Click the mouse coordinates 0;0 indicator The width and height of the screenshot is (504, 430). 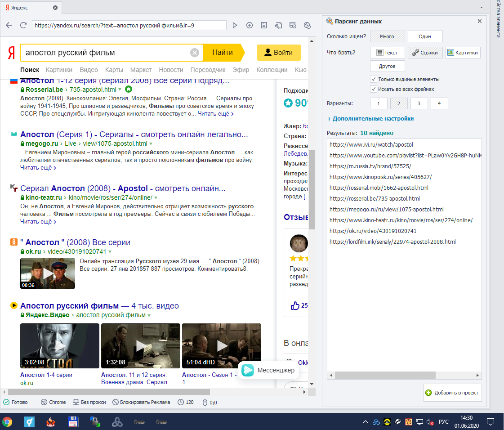(x=210, y=403)
